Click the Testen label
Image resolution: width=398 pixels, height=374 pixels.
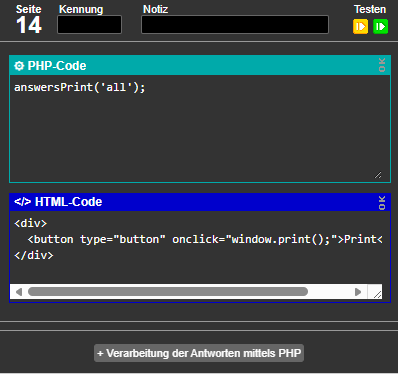[370, 9]
